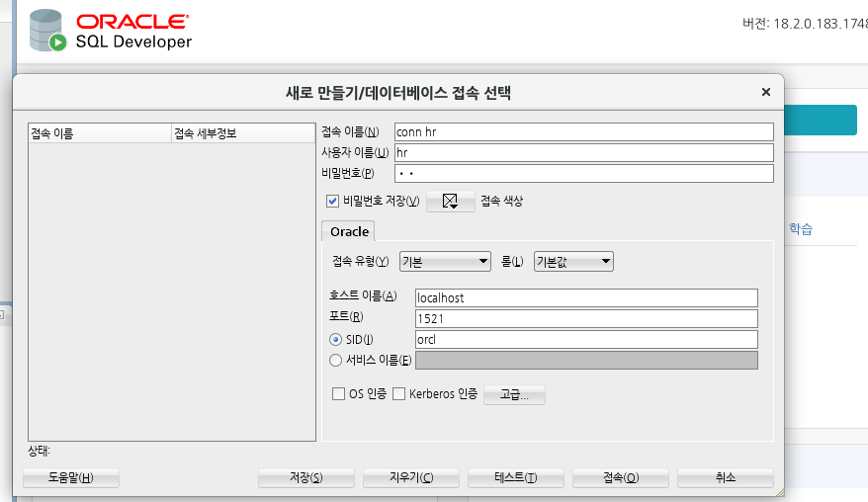
Task: Focus the password field
Action: [x=584, y=173]
